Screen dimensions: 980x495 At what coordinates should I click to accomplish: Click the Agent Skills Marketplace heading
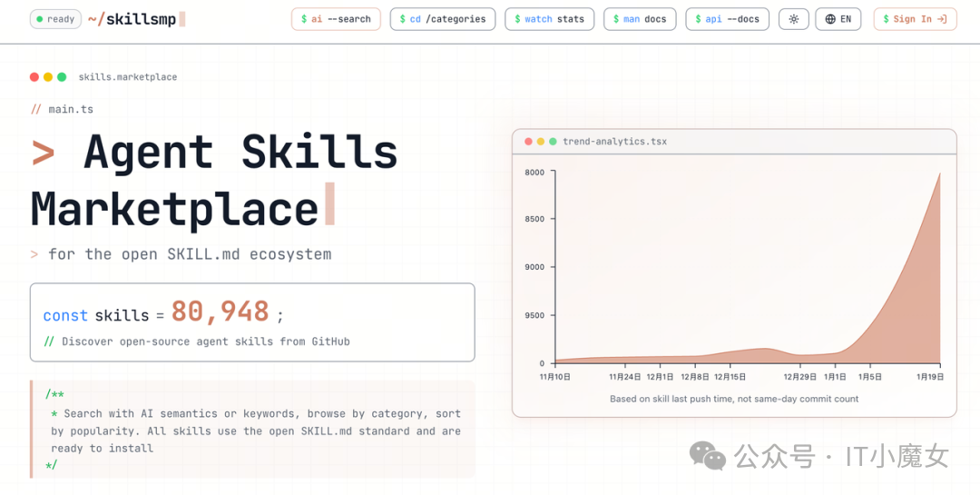(214, 180)
